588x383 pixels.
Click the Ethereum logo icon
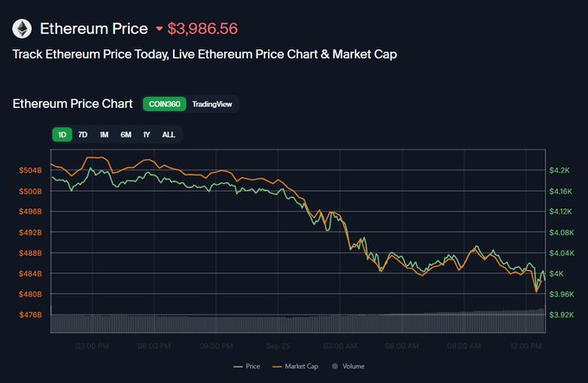(22, 29)
